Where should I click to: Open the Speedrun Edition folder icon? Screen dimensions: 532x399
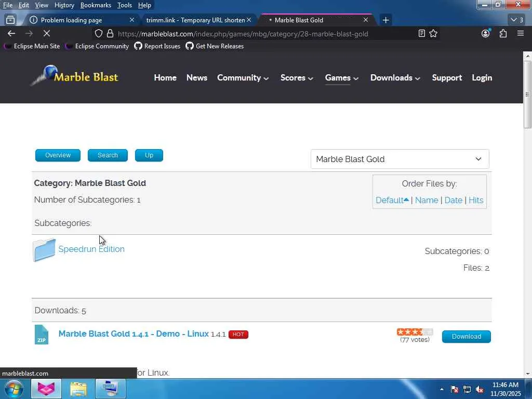click(44, 250)
